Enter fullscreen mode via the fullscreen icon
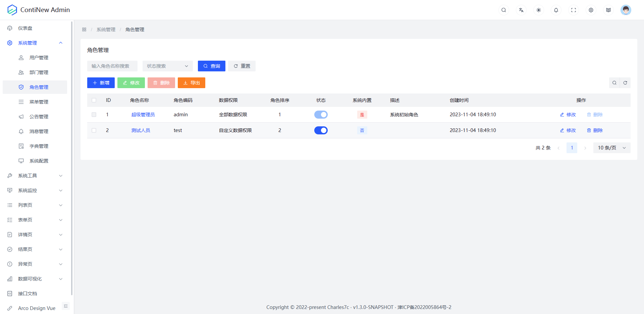This screenshot has height=314, width=644. (x=574, y=10)
